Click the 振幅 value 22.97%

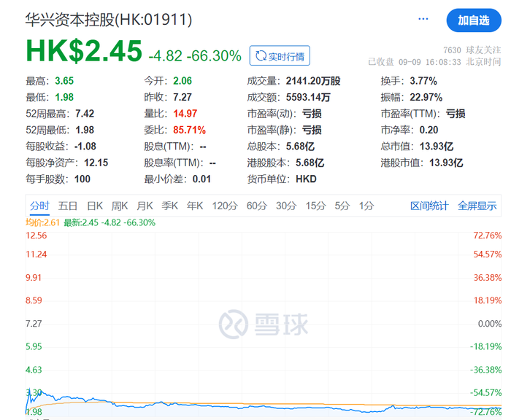(x=426, y=97)
